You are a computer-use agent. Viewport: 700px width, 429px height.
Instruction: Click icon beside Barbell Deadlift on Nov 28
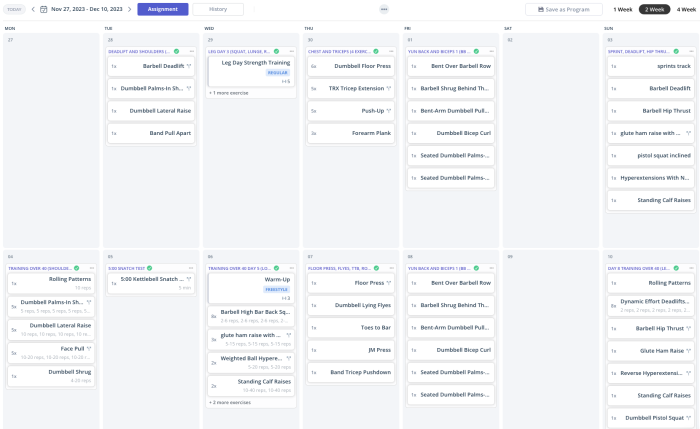[x=189, y=66]
